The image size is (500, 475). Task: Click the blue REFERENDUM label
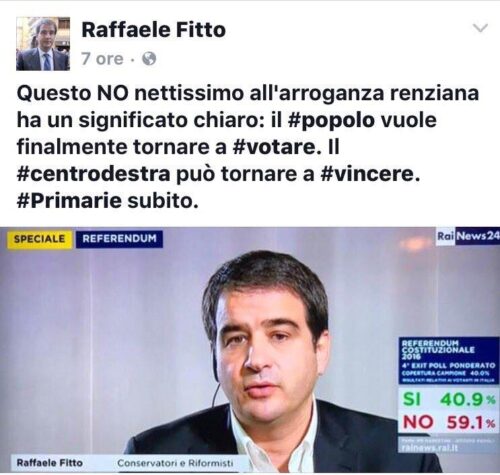pyautogui.click(x=119, y=239)
